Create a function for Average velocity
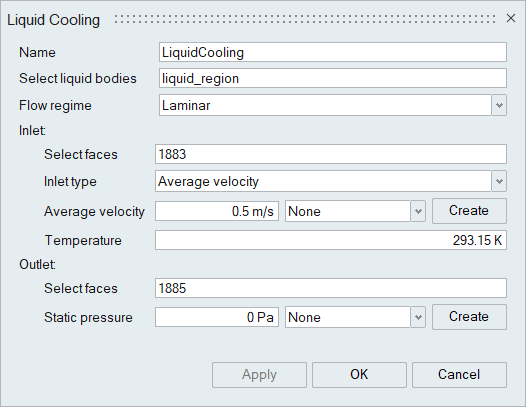Screen dimensions: 526x407 point(469,211)
